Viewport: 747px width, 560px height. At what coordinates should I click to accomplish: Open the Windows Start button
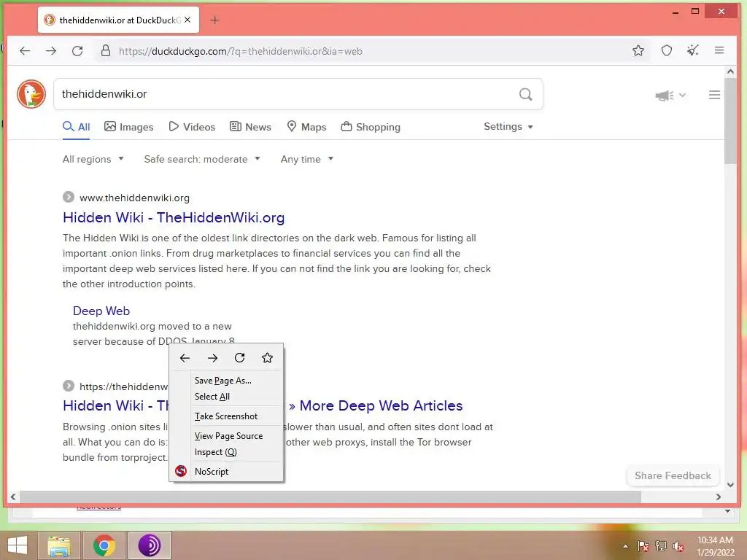pos(18,545)
